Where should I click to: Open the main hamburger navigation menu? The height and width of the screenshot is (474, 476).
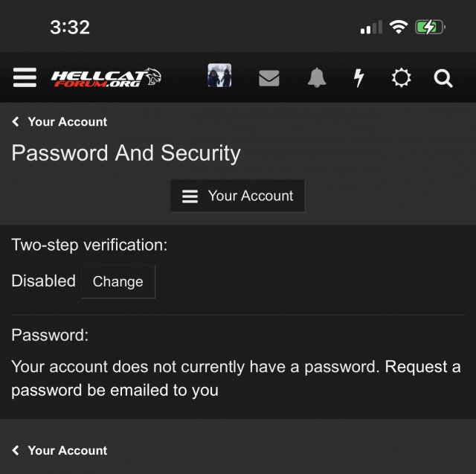25,77
